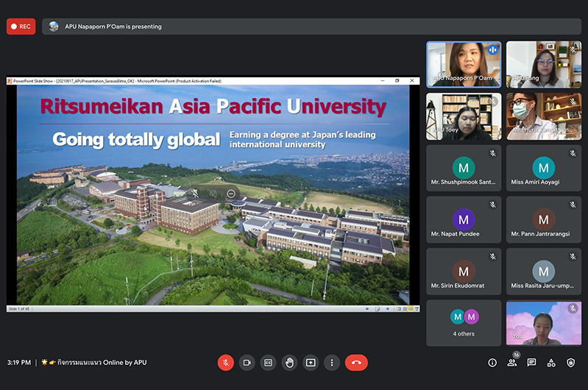The image size is (588, 390).
Task: Leave the call with the red hang-up button
Action: [356, 363]
